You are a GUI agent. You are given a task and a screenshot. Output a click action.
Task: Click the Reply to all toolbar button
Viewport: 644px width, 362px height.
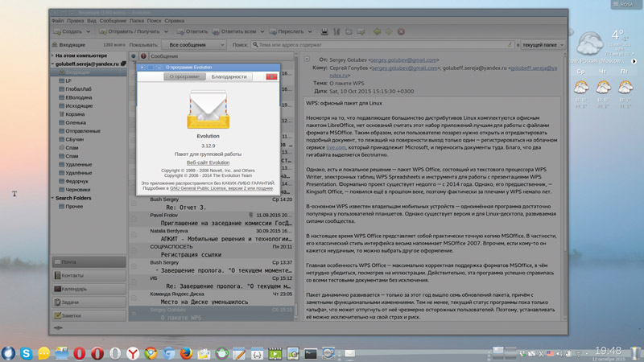coord(233,31)
